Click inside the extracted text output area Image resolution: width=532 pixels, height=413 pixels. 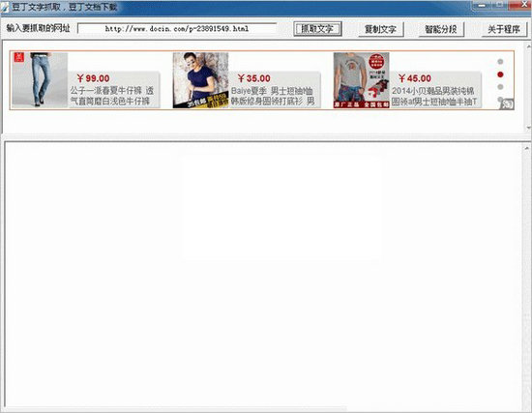pyautogui.click(x=263, y=274)
